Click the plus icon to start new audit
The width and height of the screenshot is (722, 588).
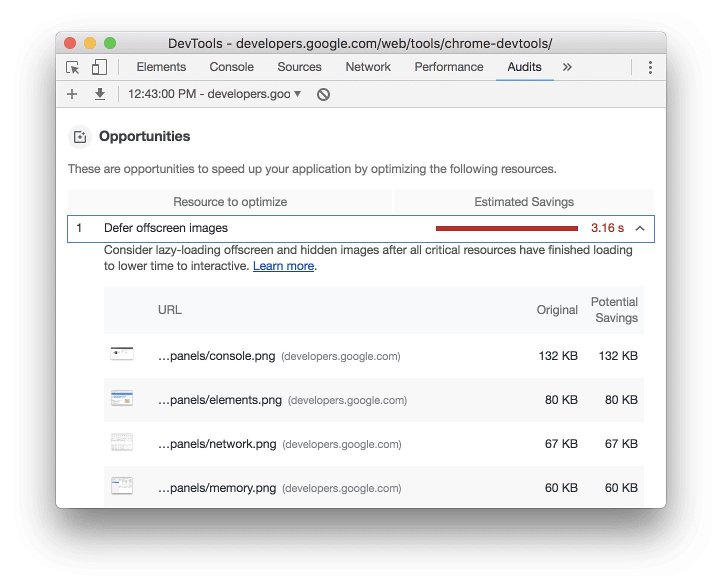pos(71,94)
